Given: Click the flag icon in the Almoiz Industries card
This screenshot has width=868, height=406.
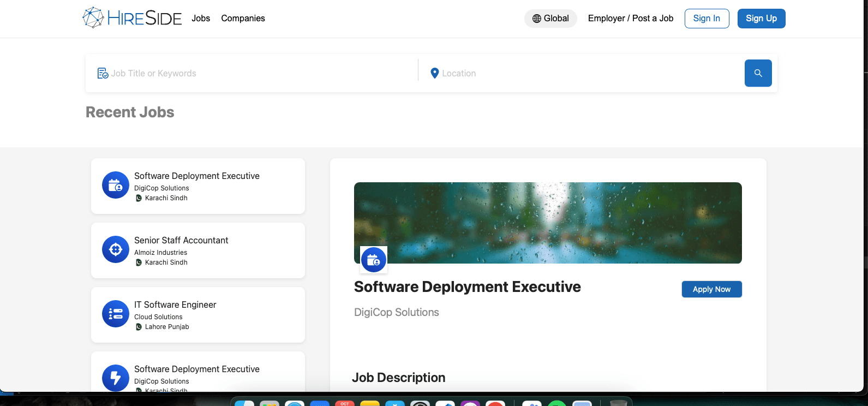Looking at the screenshot, I should [139, 262].
